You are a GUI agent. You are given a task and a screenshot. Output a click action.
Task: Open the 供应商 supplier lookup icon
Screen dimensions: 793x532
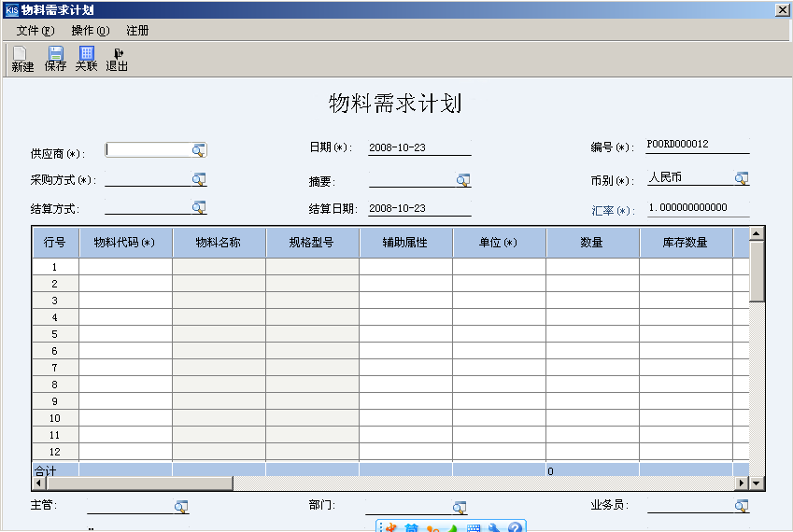click(x=199, y=149)
